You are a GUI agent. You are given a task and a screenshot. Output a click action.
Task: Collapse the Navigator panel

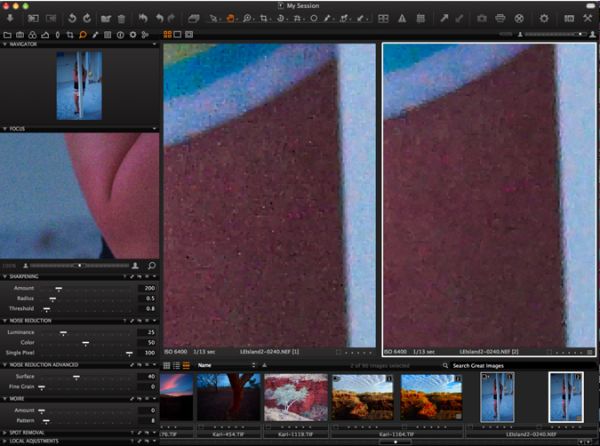pos(5,44)
